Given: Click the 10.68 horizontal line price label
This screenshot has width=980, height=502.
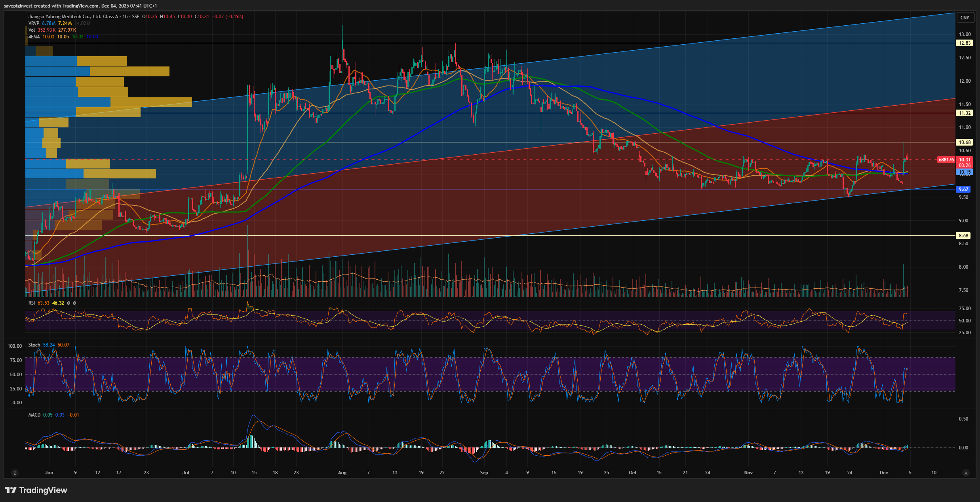Looking at the screenshot, I should [965, 142].
